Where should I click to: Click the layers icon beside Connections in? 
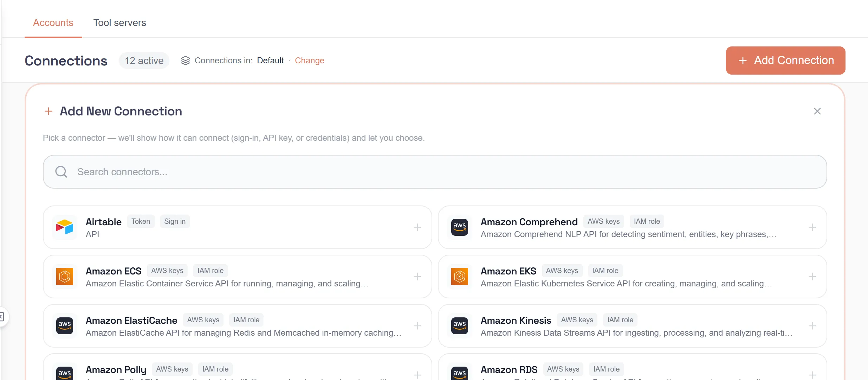tap(185, 61)
